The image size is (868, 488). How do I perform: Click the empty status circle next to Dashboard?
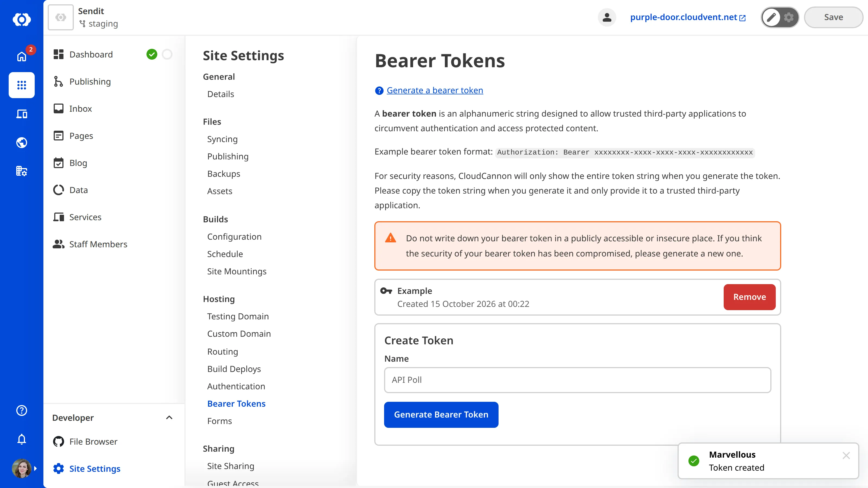tap(167, 54)
